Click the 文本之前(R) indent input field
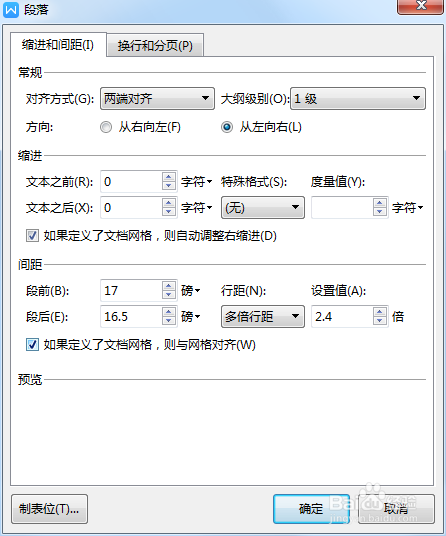The image size is (446, 536). point(131,182)
